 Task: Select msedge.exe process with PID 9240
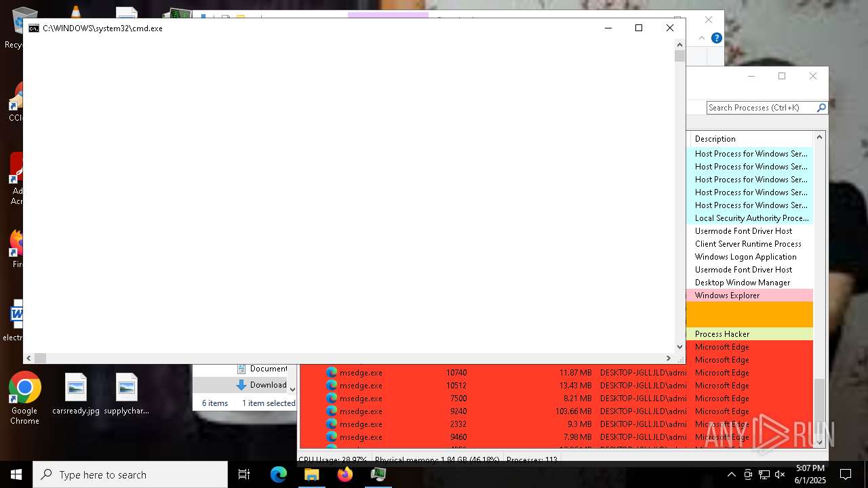[x=556, y=411]
